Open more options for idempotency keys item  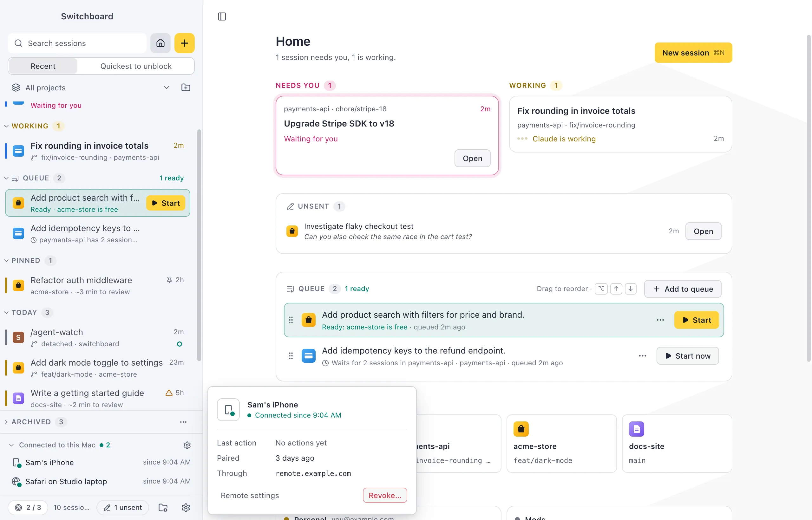click(x=642, y=355)
